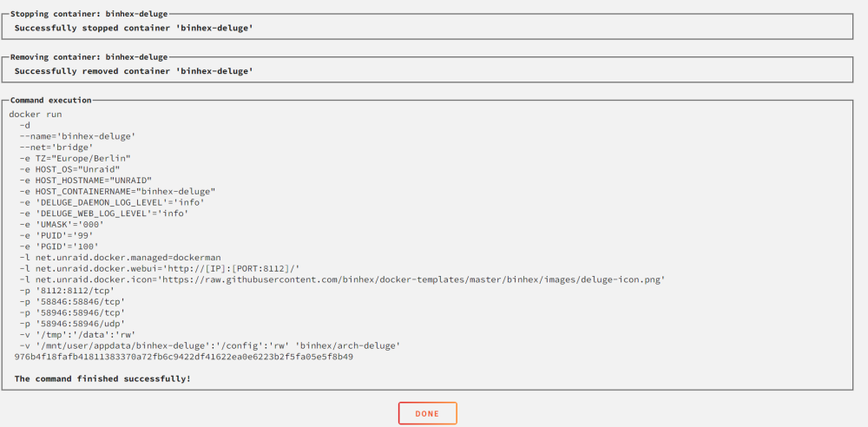Click the HOST_OS="Unraid" line
The height and width of the screenshot is (427, 868).
69,169
